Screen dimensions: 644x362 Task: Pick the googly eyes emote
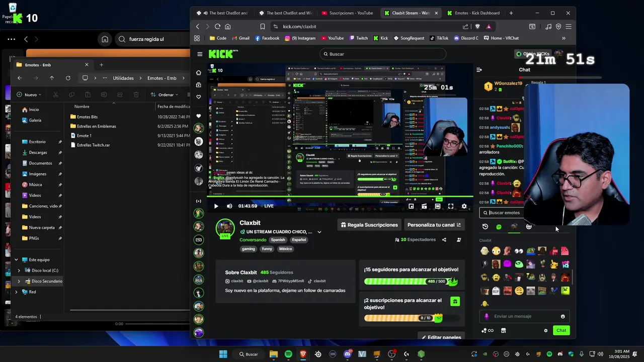point(519,251)
